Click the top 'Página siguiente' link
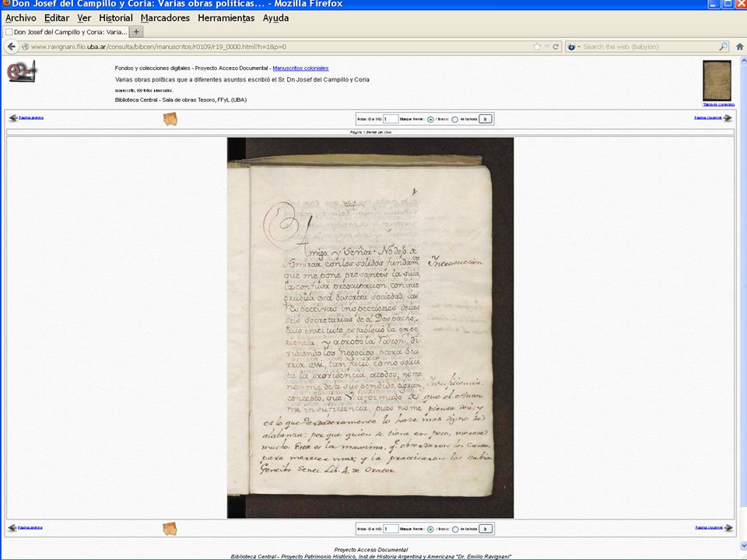The height and width of the screenshot is (560, 747). [x=708, y=117]
